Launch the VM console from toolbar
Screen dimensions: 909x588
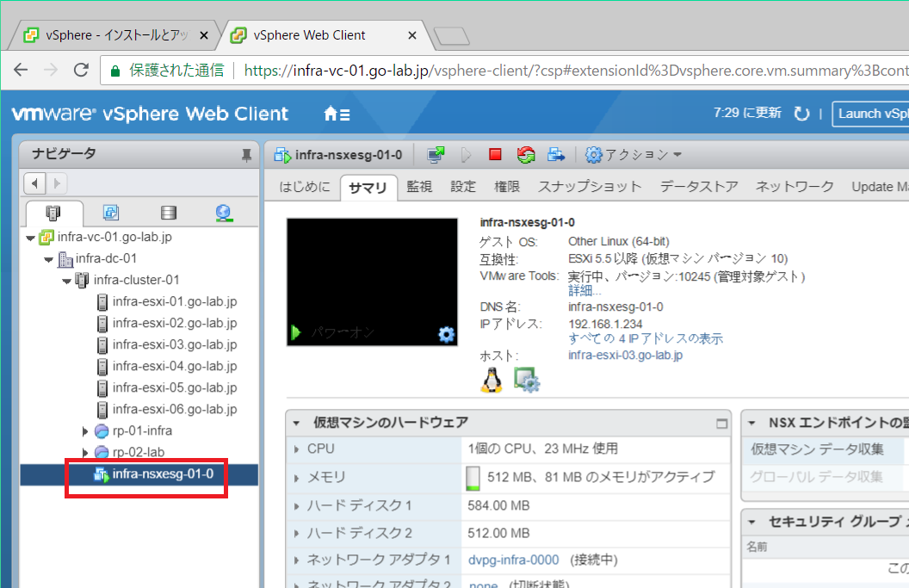tap(436, 155)
